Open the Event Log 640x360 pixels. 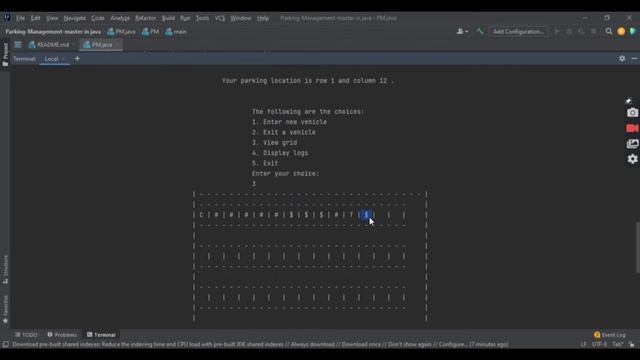[610, 335]
